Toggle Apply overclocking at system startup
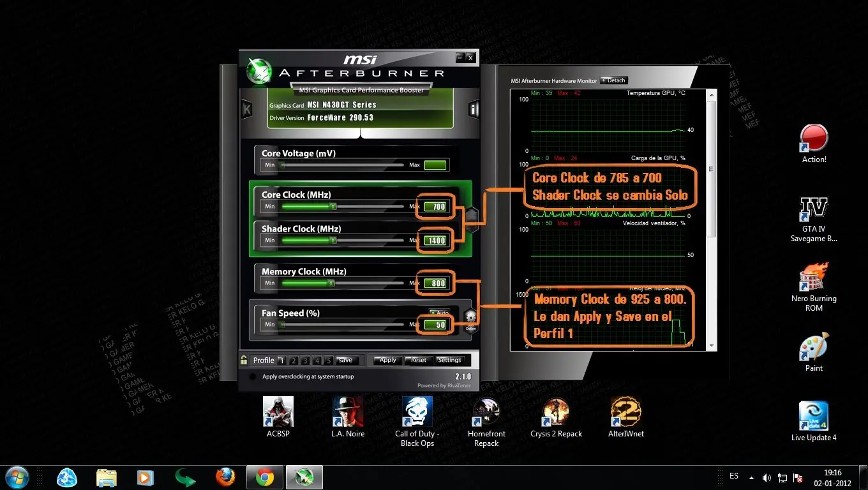Image resolution: width=868 pixels, height=490 pixels. (x=253, y=376)
